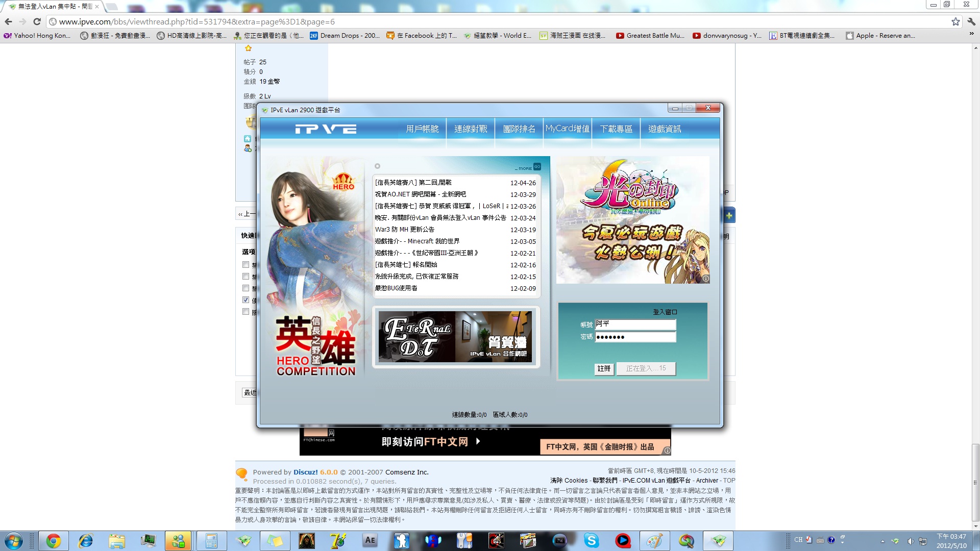
Task: Click the 密碼 password input field
Action: click(x=635, y=337)
